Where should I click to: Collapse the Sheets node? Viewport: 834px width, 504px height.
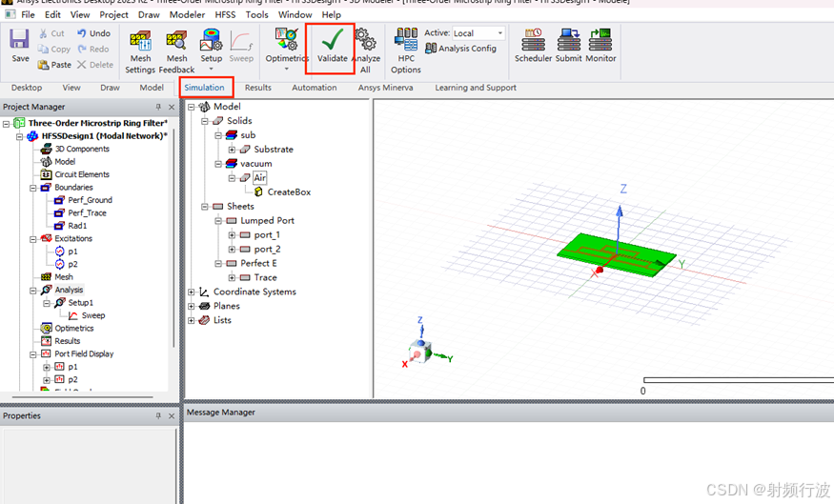point(205,207)
